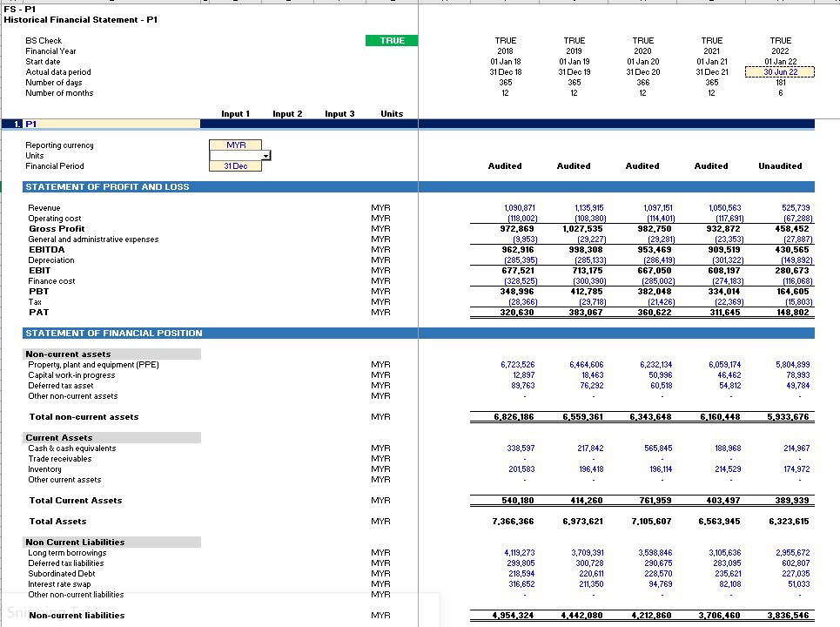Select the 2022 Revenue value 525,739
This screenshot has height=627, width=840.
(x=796, y=208)
